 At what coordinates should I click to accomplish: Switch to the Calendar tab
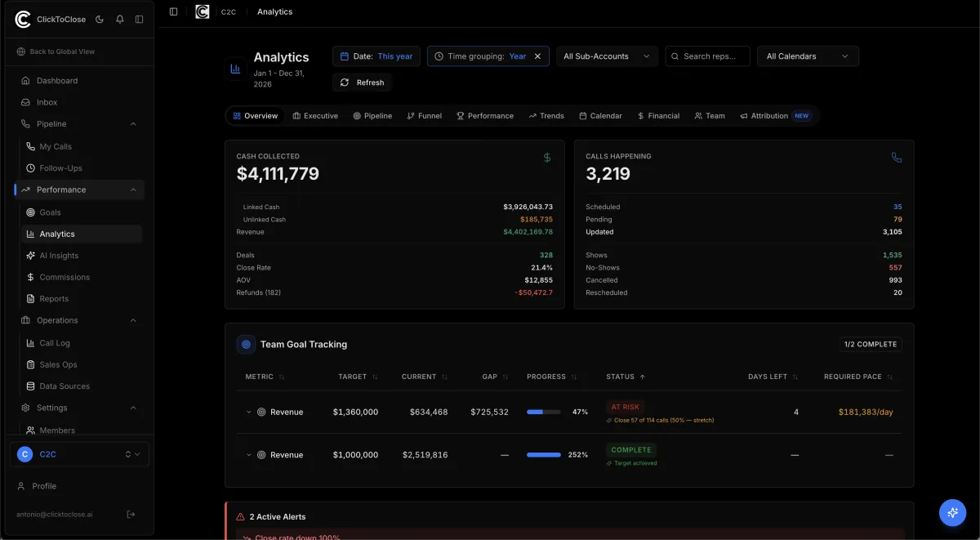pyautogui.click(x=600, y=116)
